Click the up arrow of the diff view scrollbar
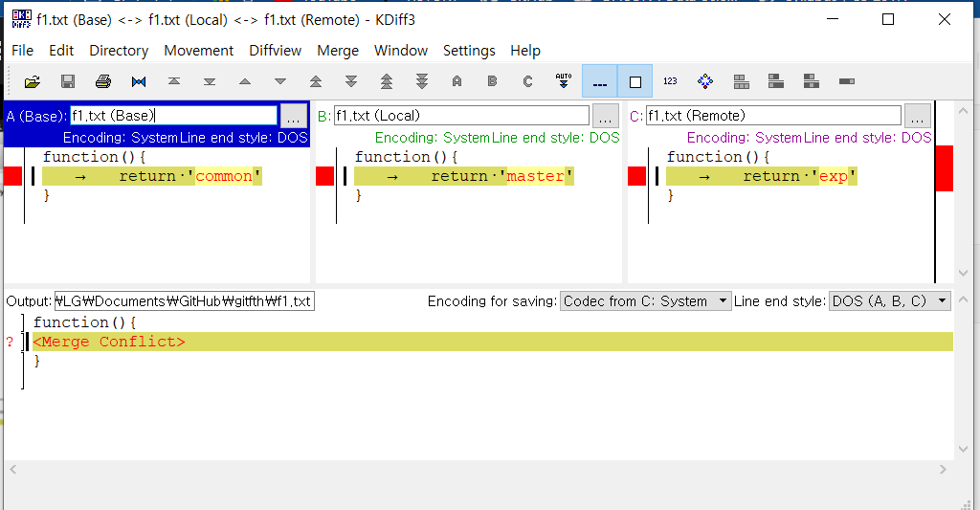The height and width of the screenshot is (510, 980). pos(963,111)
